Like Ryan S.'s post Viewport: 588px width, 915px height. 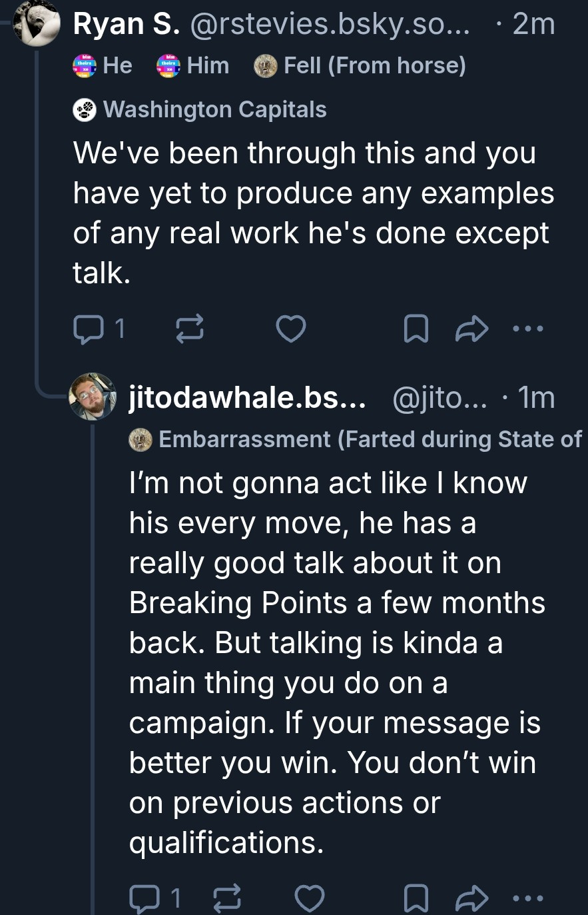pos(290,329)
